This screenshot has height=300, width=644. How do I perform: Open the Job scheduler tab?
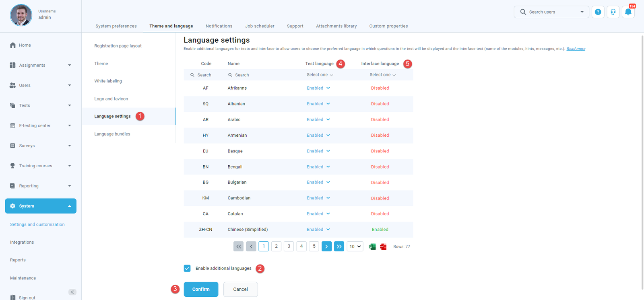tap(260, 26)
